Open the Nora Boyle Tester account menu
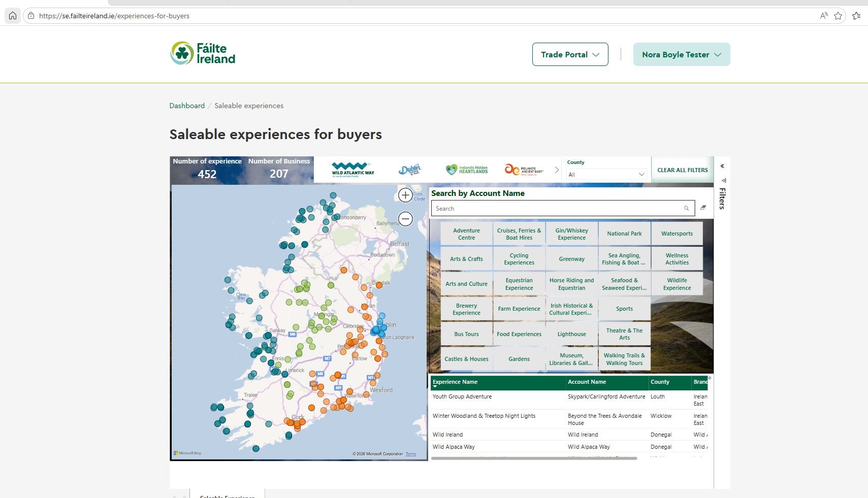Screen dimensions: 868x498 pyautogui.click(x=682, y=54)
